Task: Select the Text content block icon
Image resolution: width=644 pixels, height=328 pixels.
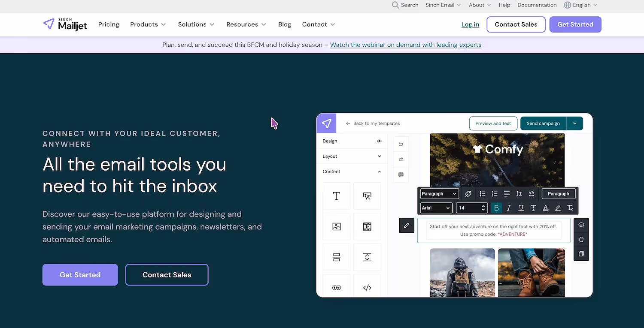Action: 337,196
